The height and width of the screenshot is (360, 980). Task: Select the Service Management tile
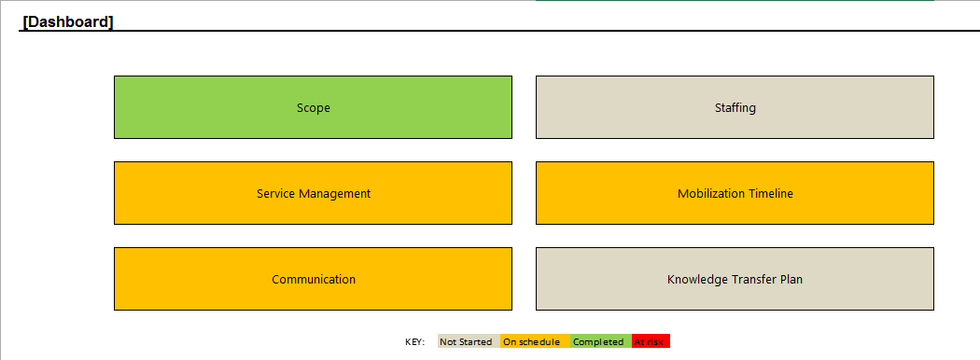(x=313, y=193)
